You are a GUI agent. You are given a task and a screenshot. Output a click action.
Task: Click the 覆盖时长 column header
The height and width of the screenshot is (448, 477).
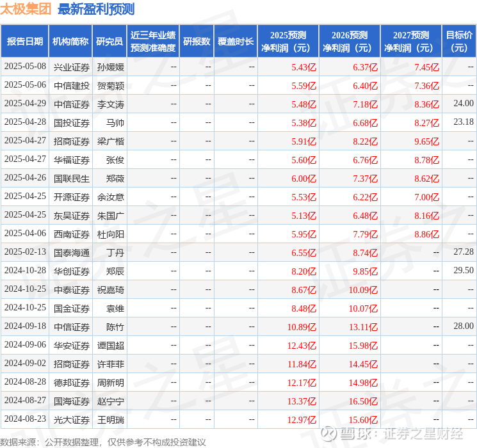click(236, 42)
